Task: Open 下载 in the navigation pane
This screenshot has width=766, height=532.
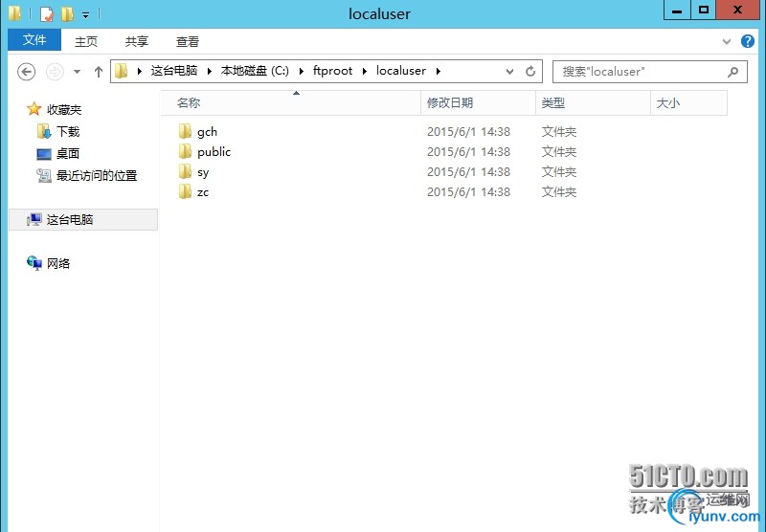Action: pos(68,131)
